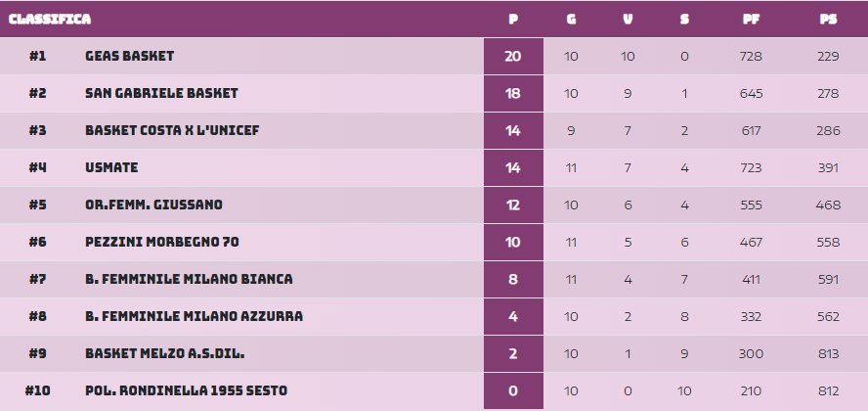This screenshot has height=411, width=868.
Task: Click the PF column header
Action: [752, 19]
